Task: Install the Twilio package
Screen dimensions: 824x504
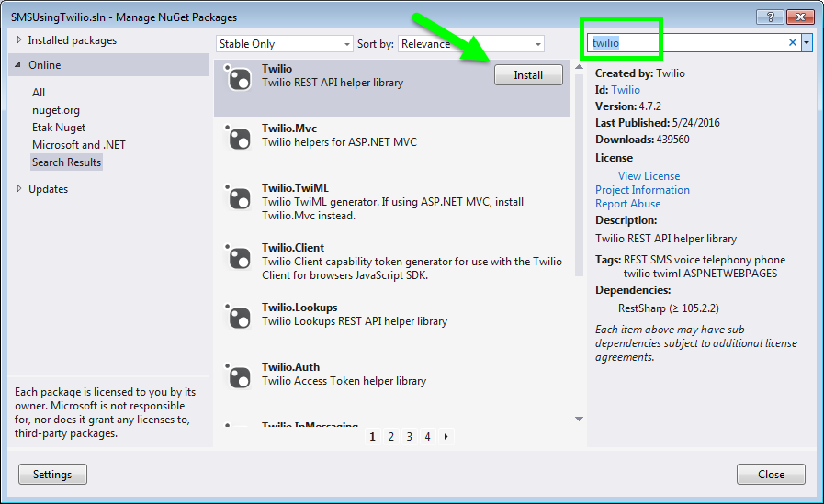Action: point(528,75)
